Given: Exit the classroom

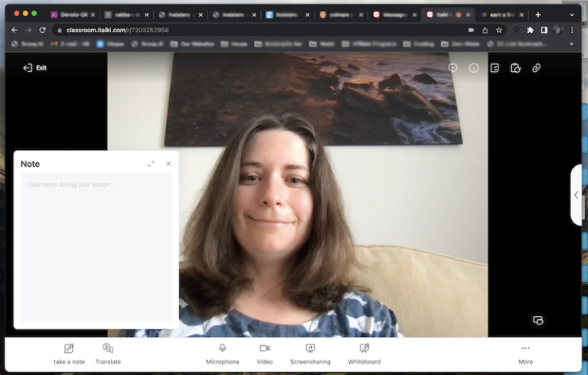Looking at the screenshot, I should tap(35, 68).
